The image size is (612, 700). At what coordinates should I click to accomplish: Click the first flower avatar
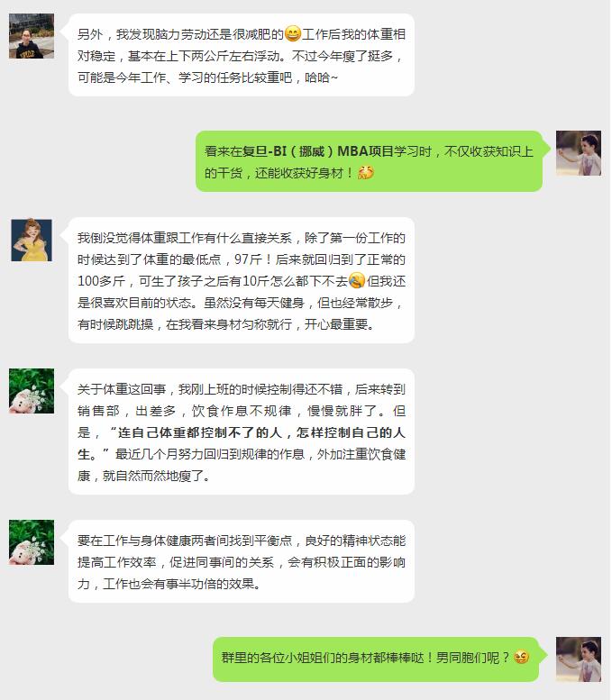coord(32,391)
